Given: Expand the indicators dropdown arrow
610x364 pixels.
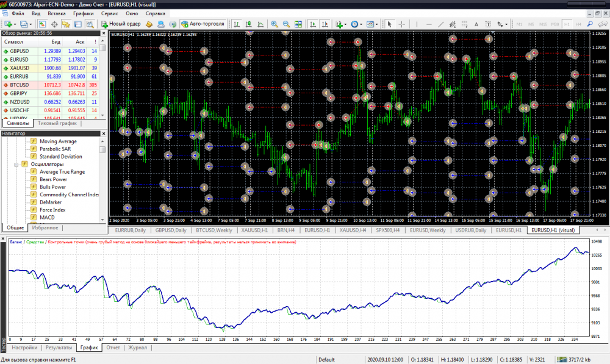Looking at the screenshot, I should [345, 24].
